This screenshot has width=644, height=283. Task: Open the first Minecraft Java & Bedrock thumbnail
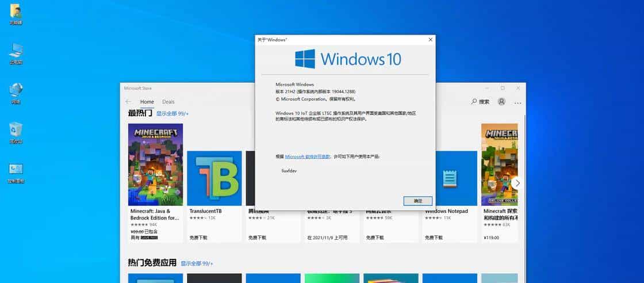coord(156,165)
